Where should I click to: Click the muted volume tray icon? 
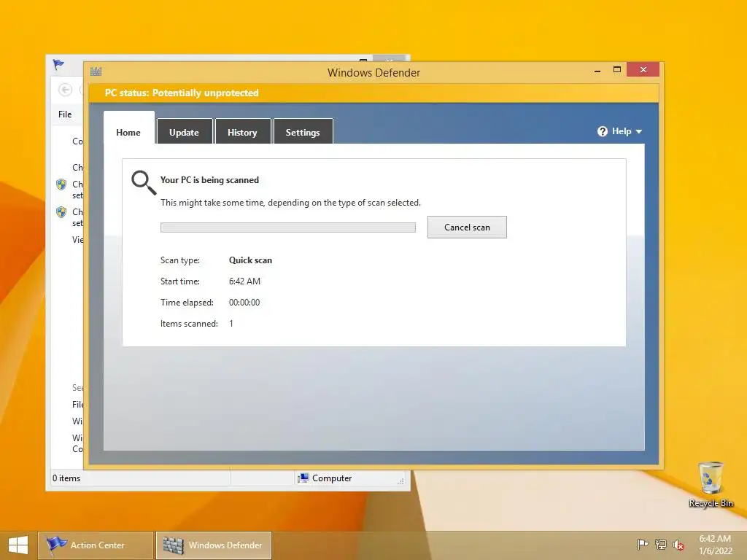(678, 544)
